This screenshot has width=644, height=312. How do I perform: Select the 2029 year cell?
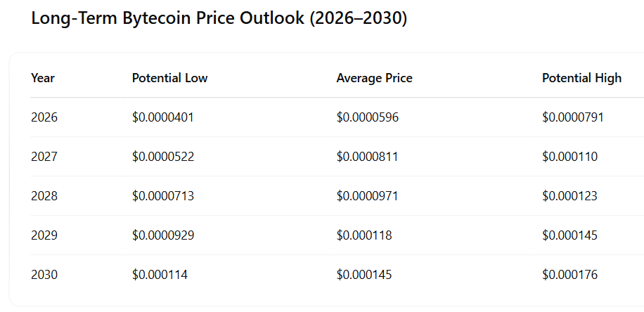coord(44,235)
